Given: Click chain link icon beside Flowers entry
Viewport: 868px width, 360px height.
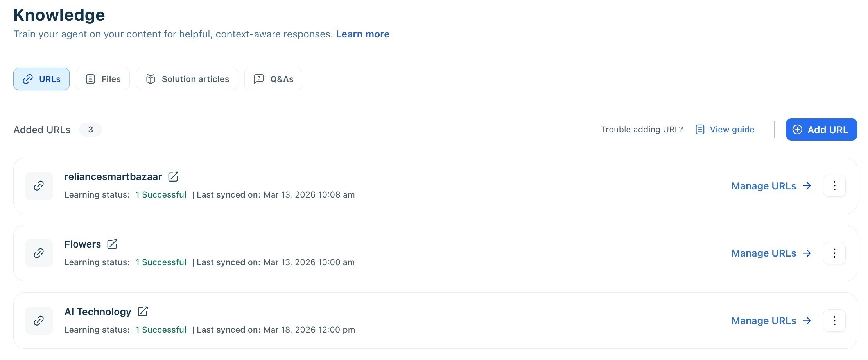Looking at the screenshot, I should pyautogui.click(x=39, y=253).
